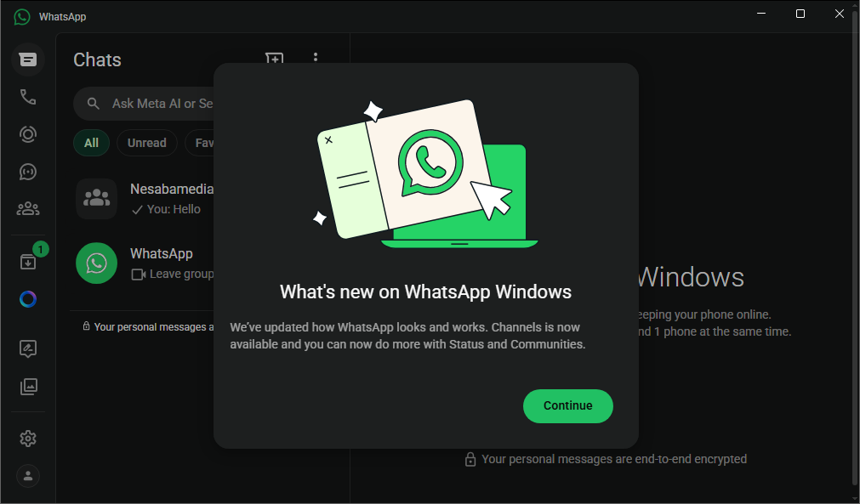The height and width of the screenshot is (504, 860).
Task: Open the three-dot menu in Chats header
Action: coord(316,58)
